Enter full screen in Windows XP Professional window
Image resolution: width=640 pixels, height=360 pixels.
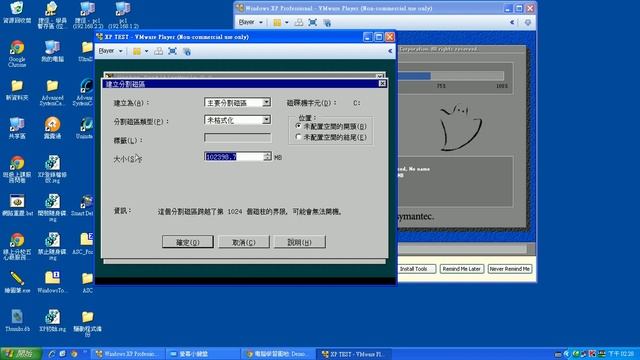click(313, 22)
